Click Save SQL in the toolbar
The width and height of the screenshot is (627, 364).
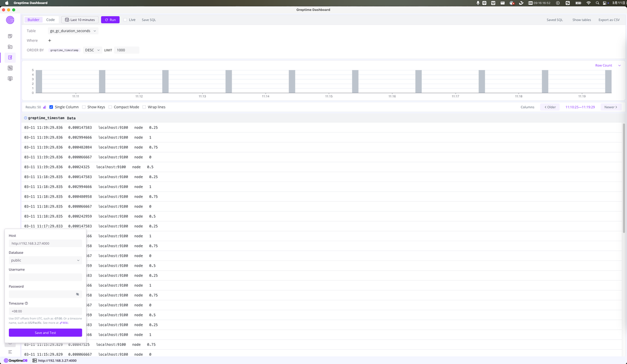[x=148, y=20]
